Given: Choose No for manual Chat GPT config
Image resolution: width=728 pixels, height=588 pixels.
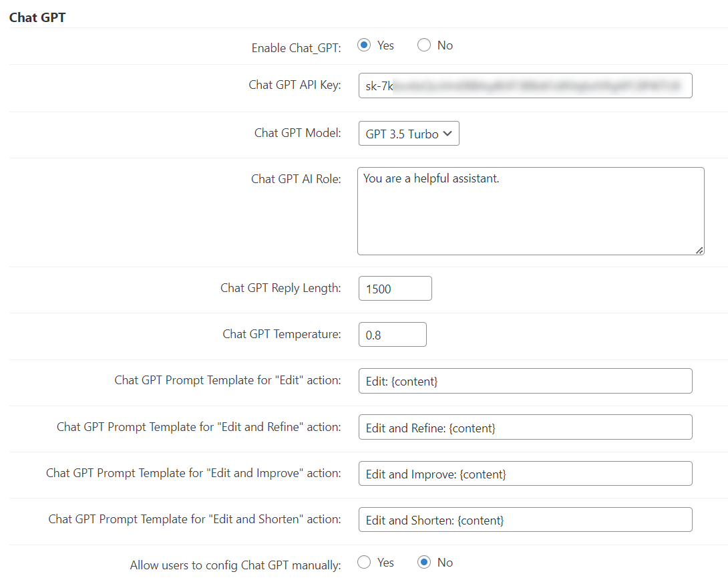Looking at the screenshot, I should click(424, 563).
